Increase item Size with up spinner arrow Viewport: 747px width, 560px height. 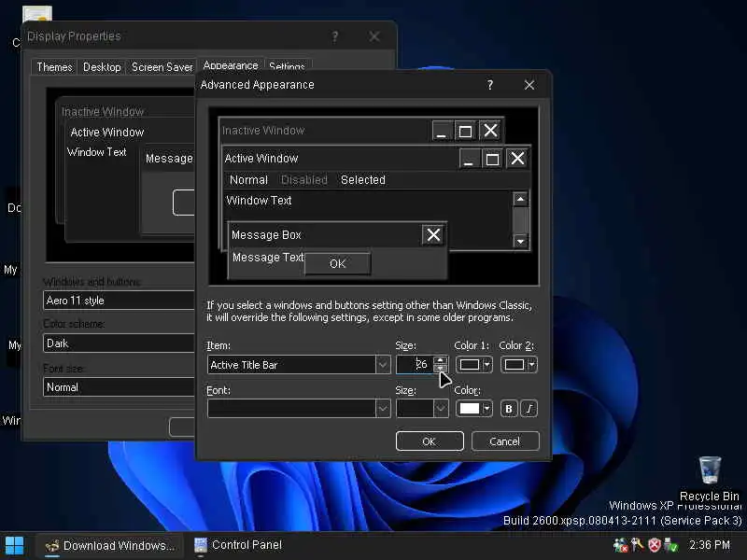pos(441,360)
